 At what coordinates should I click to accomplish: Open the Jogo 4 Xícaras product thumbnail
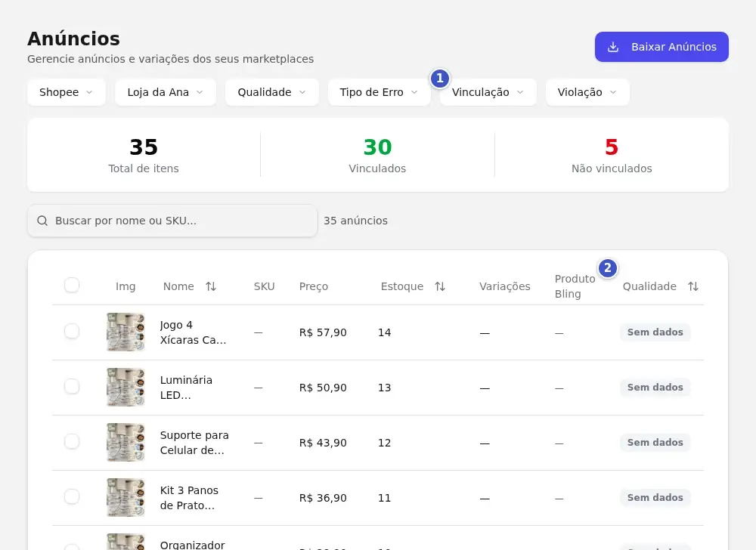click(x=125, y=332)
